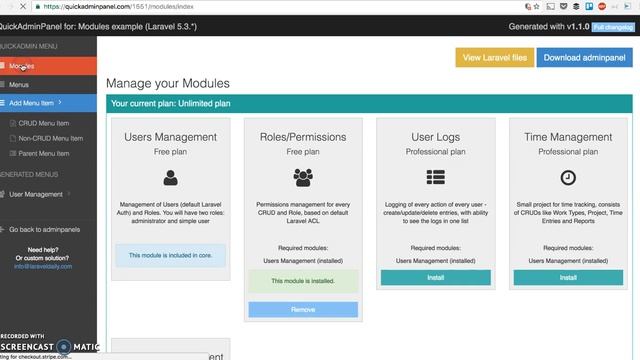
Task: Click 'Generated with v1.1.0' text
Action: pyautogui.click(x=549, y=27)
